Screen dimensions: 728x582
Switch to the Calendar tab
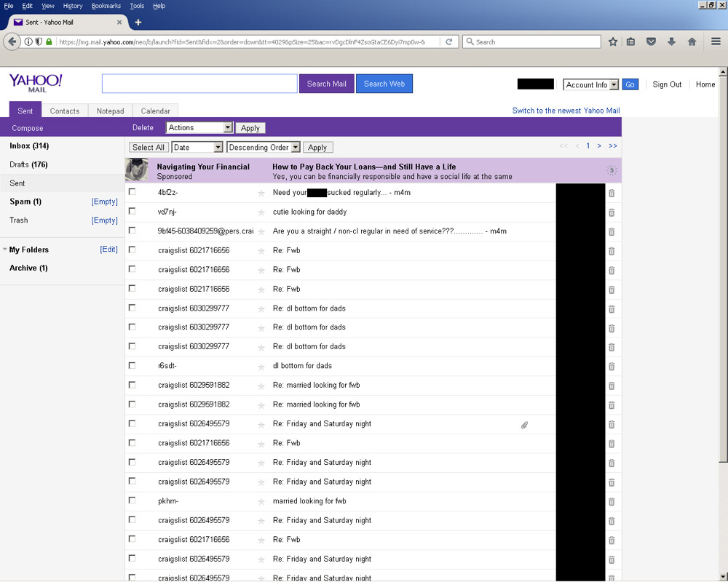(x=156, y=111)
